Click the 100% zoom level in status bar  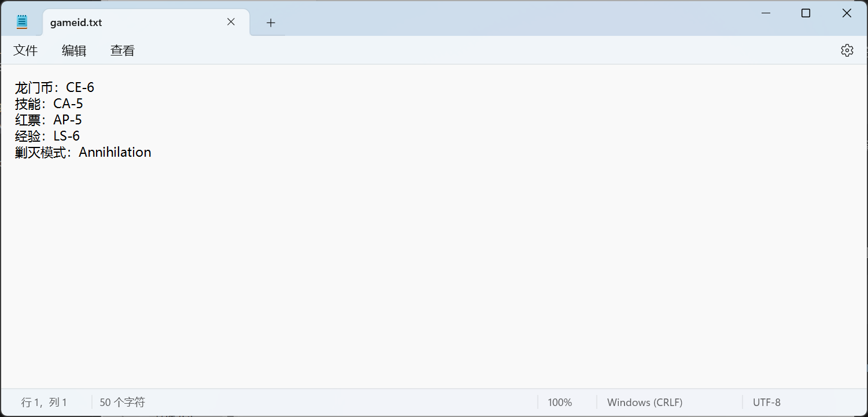pos(559,403)
